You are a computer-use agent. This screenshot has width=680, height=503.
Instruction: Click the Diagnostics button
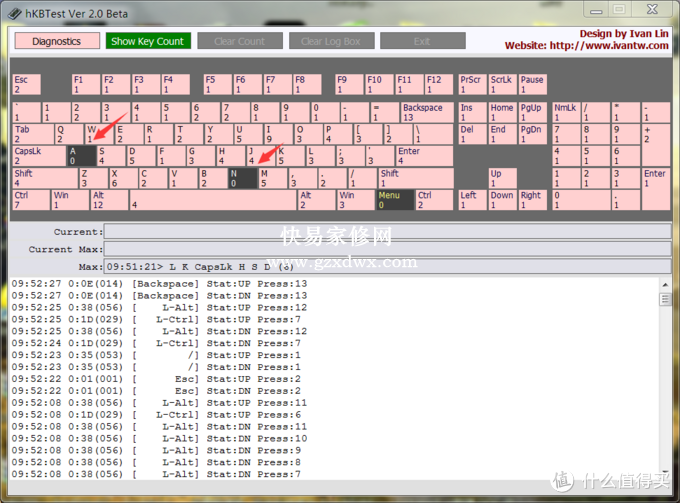pos(57,41)
